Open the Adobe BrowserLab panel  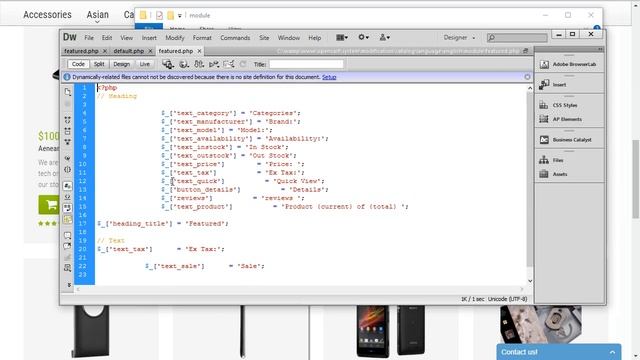tap(569, 64)
